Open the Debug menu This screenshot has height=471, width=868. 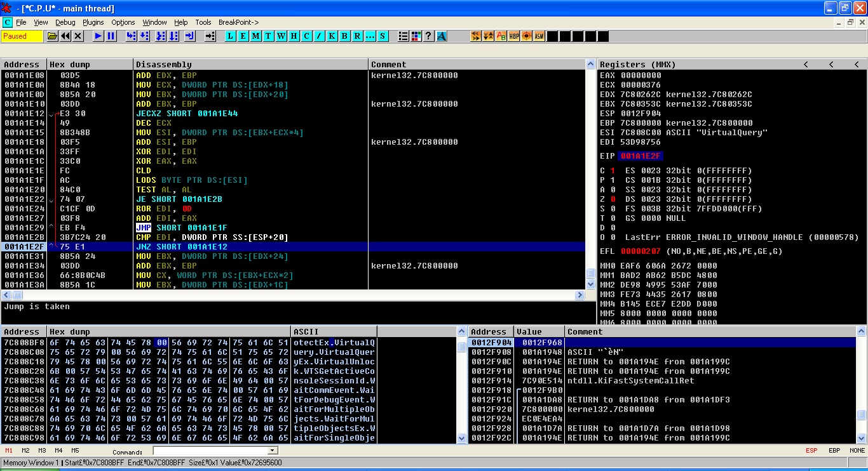pyautogui.click(x=65, y=22)
